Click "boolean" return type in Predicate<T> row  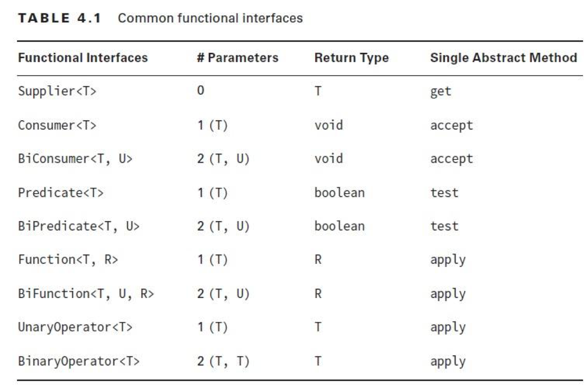tap(339, 193)
